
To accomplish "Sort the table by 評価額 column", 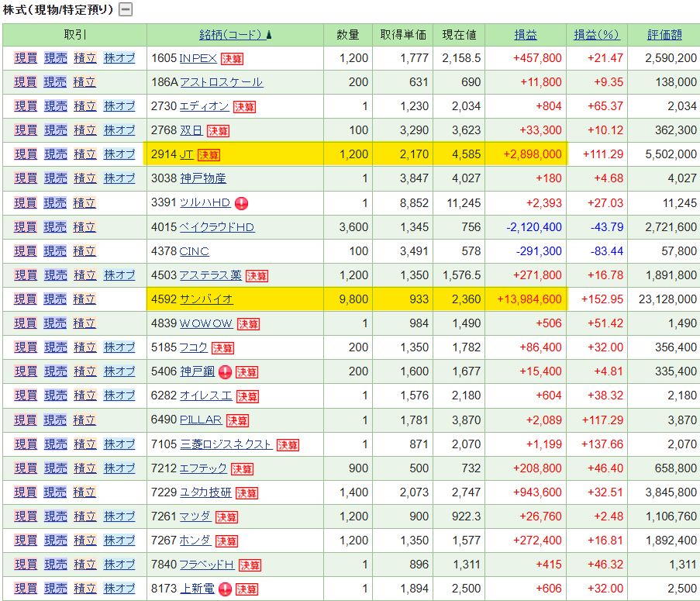I will (x=664, y=35).
